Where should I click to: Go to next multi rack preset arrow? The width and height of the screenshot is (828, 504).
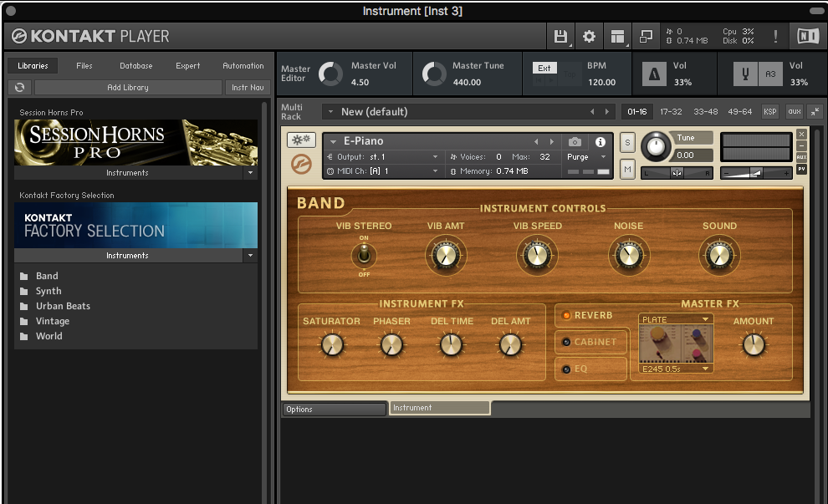(606, 112)
